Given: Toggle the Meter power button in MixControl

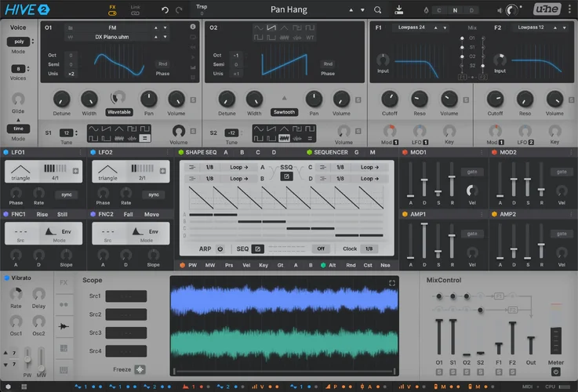Looking at the screenshot, I should [556, 371].
